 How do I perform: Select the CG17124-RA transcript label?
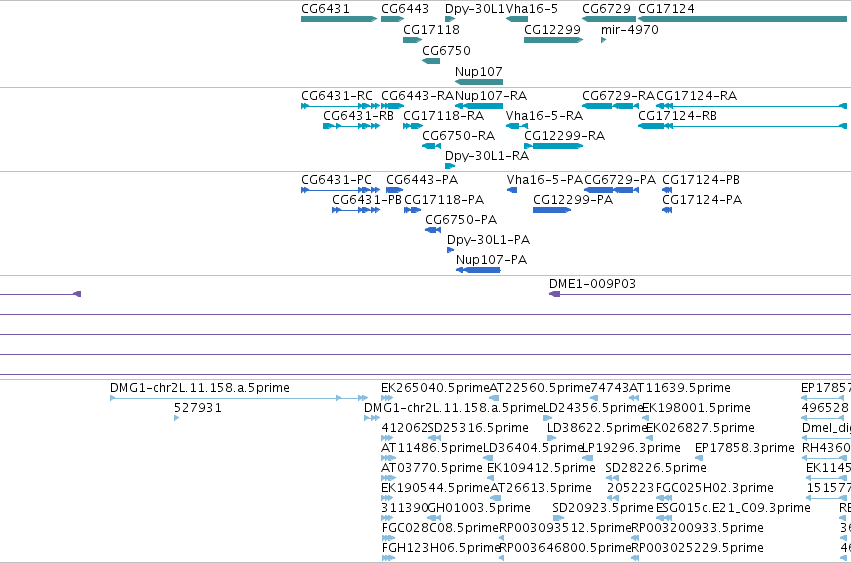pyautogui.click(x=696, y=96)
